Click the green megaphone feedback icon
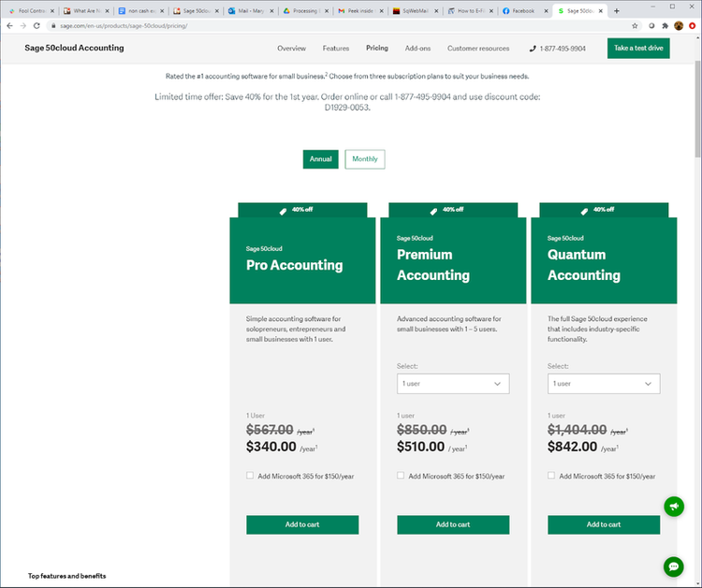The height and width of the screenshot is (588, 702). click(673, 507)
